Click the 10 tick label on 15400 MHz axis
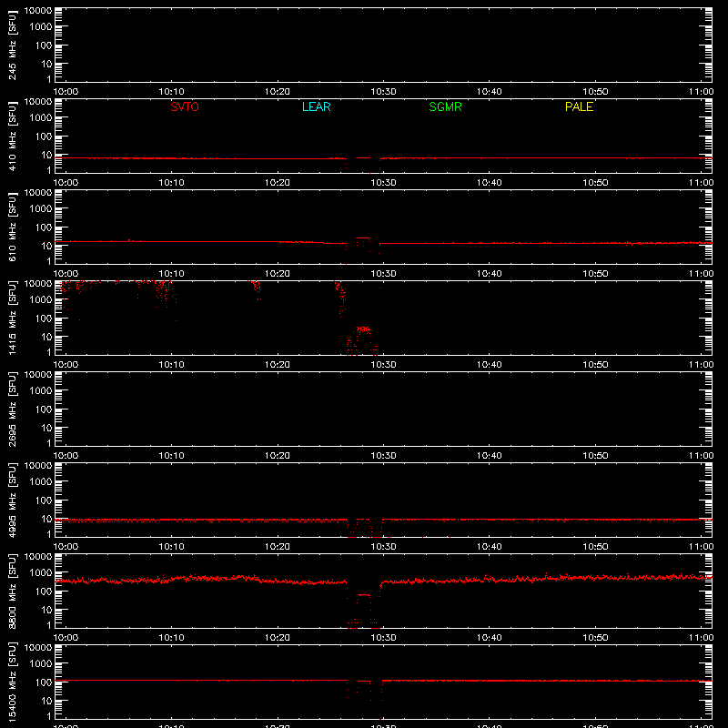Image resolution: width=728 pixels, height=728 pixels. coord(46,701)
